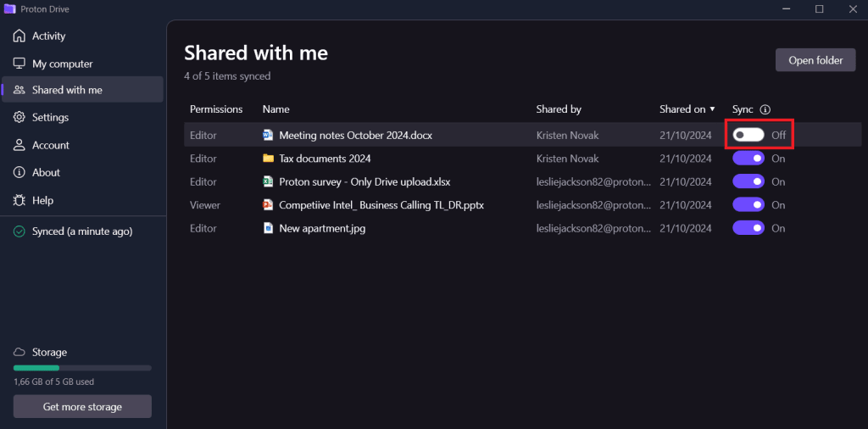Open the Activity section
This screenshot has width=868, height=429.
point(82,36)
